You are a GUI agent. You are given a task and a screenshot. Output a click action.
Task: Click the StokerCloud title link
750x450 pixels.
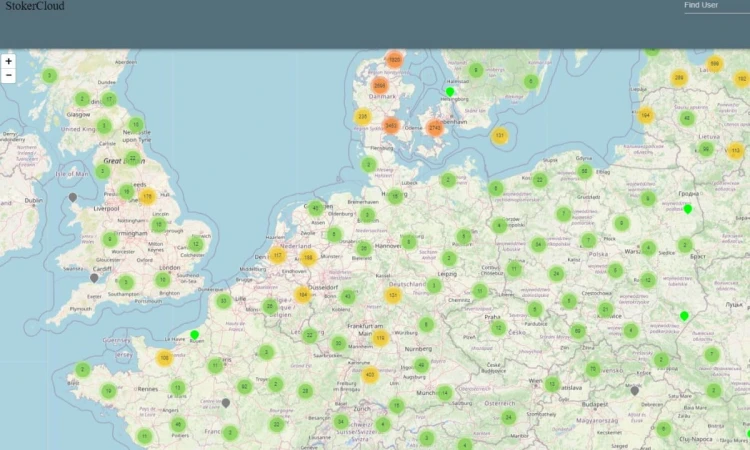[x=35, y=6]
